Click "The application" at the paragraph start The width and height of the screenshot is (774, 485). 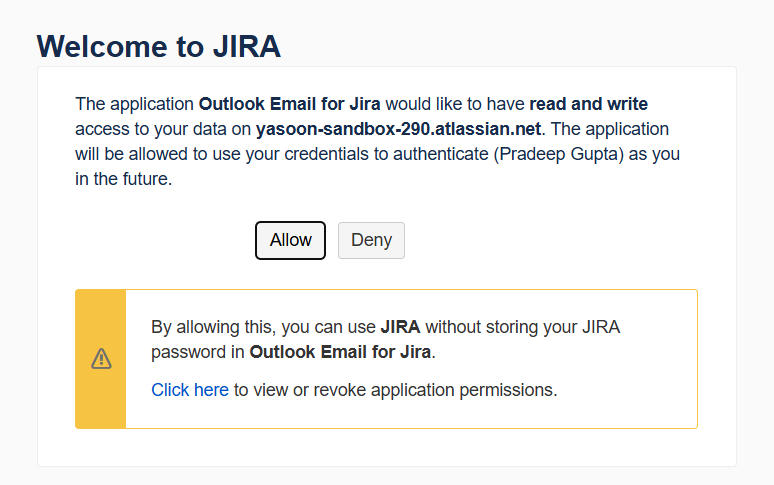pyautogui.click(x=135, y=104)
